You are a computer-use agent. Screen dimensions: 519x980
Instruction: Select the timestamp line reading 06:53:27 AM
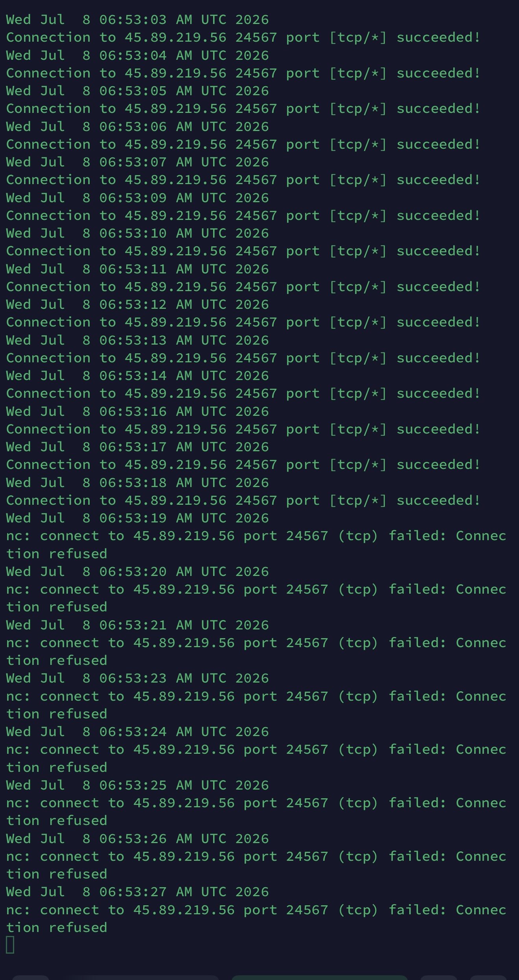(x=138, y=891)
